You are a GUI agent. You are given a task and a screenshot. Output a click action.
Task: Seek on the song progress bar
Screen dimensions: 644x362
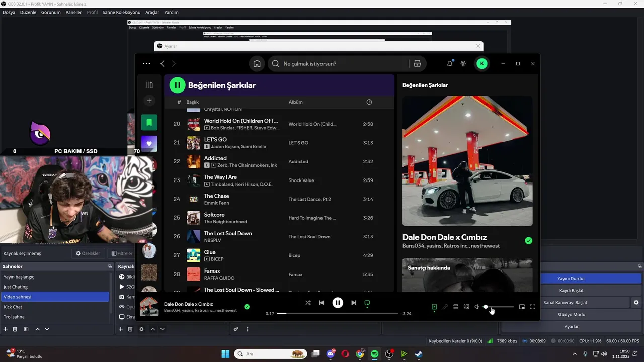tap(338, 314)
